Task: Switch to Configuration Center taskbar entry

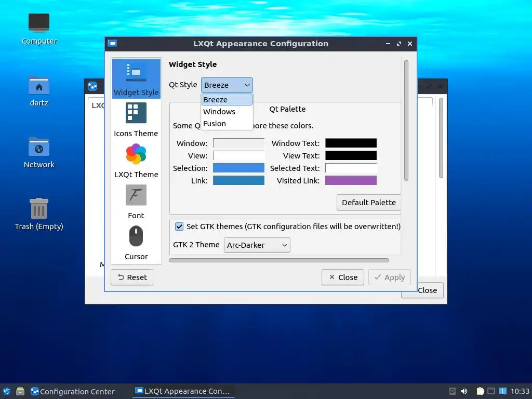Action: point(73,391)
